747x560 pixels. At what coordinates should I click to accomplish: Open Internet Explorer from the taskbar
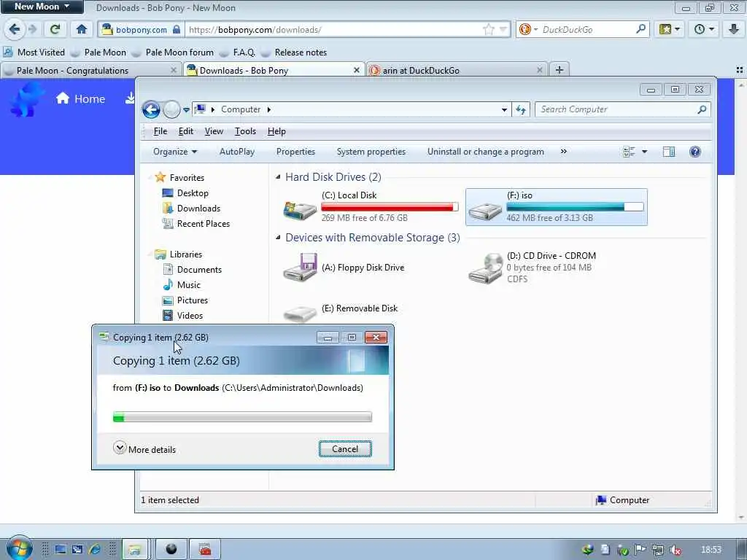(x=95, y=550)
